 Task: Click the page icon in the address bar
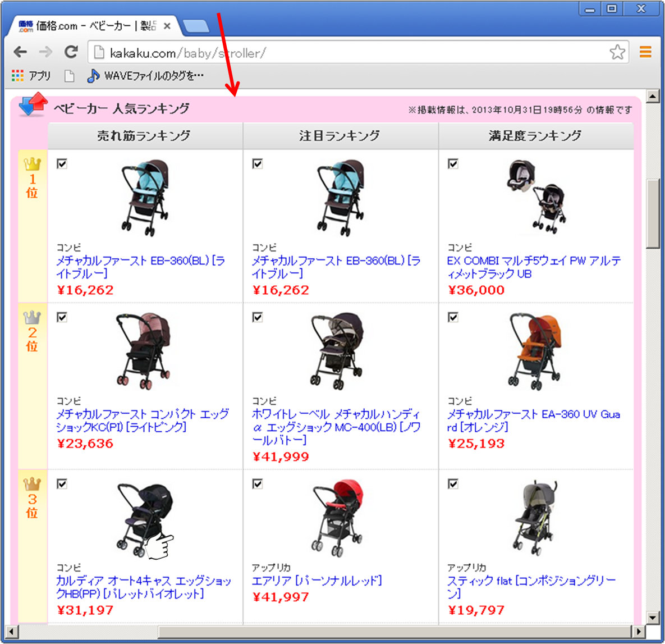coord(99,52)
